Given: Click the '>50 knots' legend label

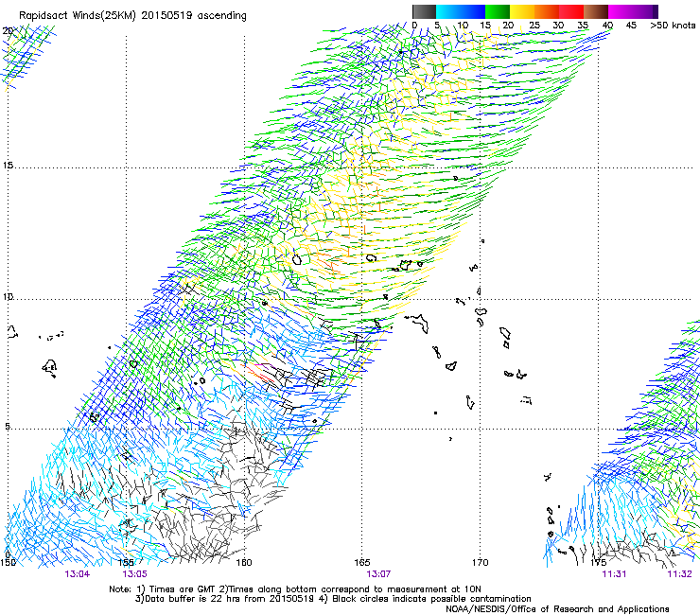Looking at the screenshot, I should coord(673,26).
